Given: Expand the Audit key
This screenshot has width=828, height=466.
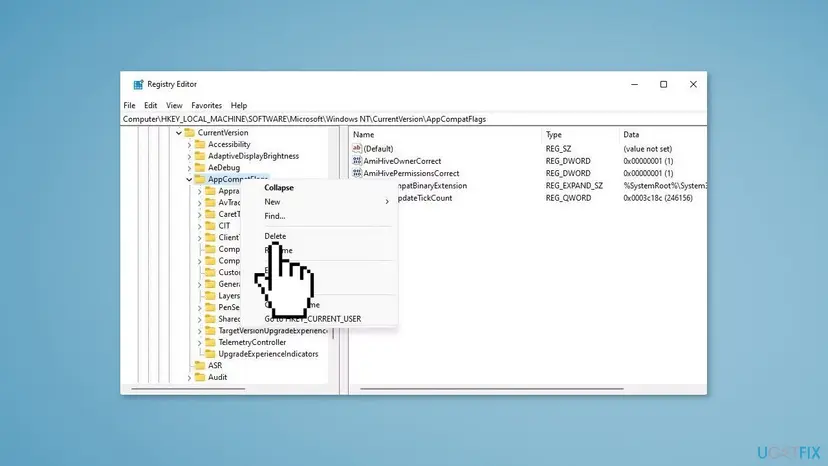Looking at the screenshot, I should (x=189, y=378).
